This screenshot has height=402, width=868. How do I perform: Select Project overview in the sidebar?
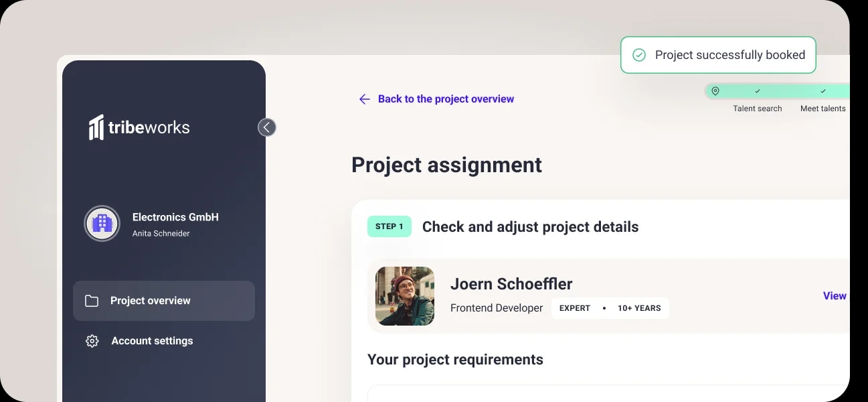[x=150, y=301]
